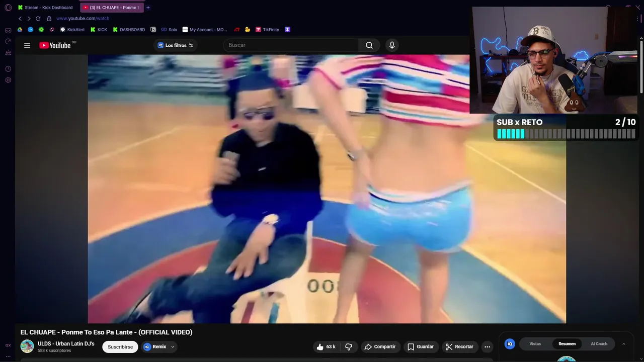This screenshot has height=362, width=644.
Task: Open the Los filtros button
Action: click(x=175, y=45)
